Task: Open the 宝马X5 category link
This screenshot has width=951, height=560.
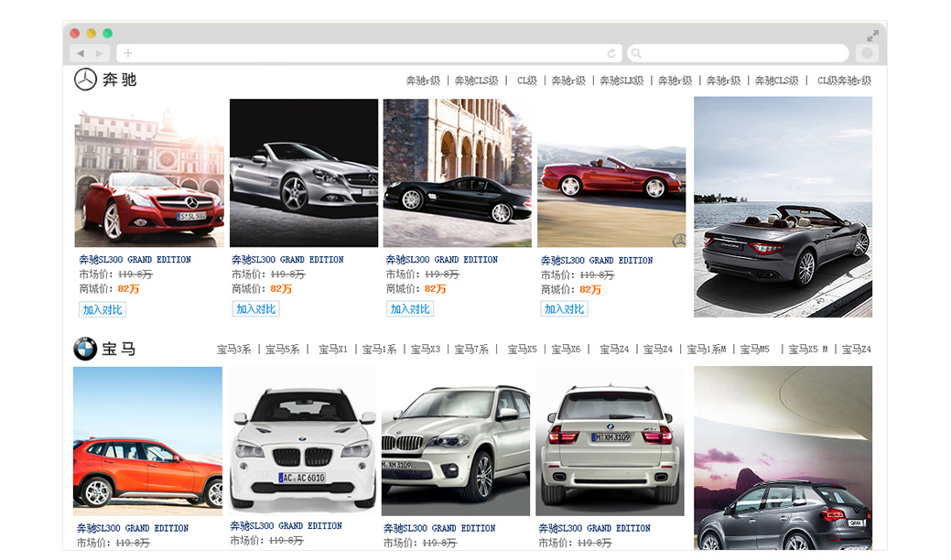Action: point(523,350)
